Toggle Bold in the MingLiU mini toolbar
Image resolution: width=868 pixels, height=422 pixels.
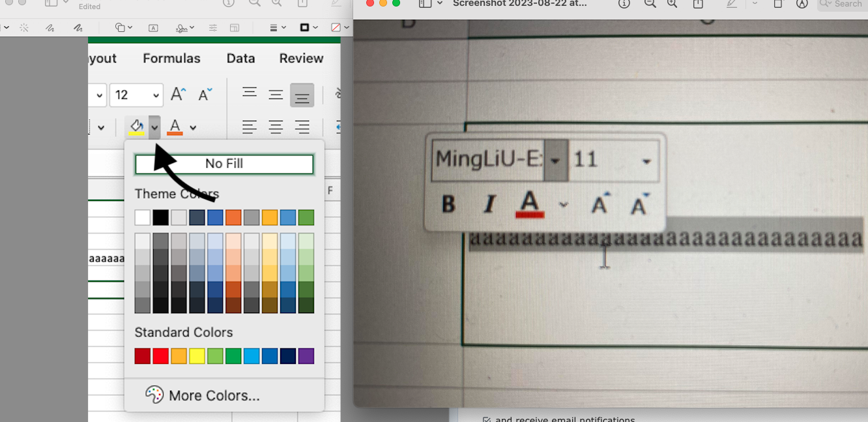tap(448, 205)
